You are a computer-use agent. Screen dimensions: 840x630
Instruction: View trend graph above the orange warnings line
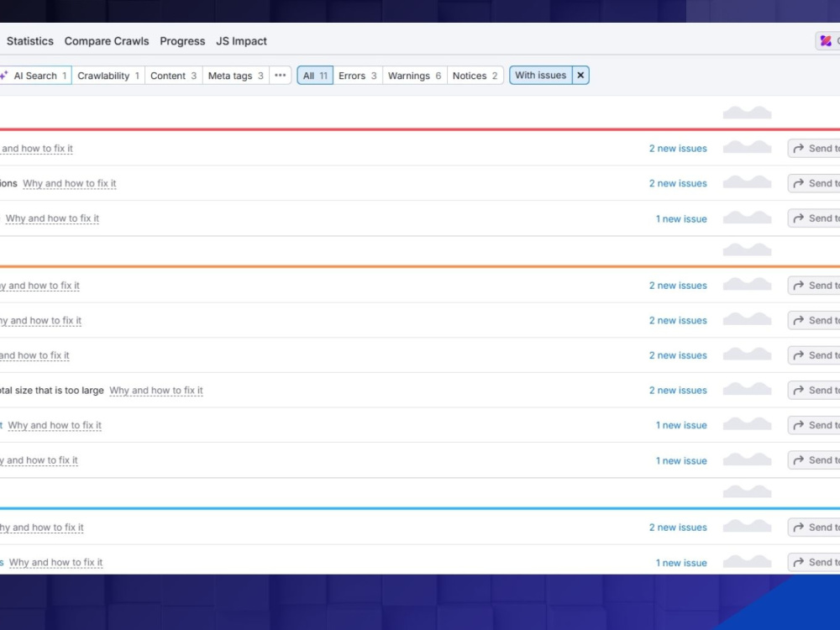click(748, 249)
